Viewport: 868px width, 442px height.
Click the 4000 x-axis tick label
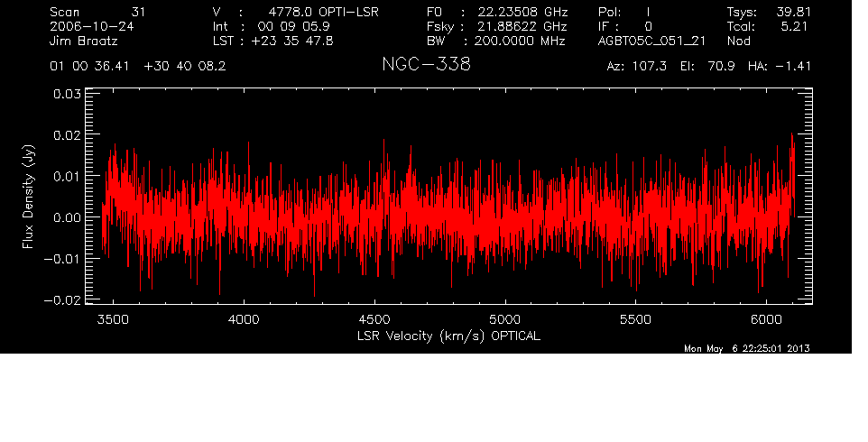[244, 320]
